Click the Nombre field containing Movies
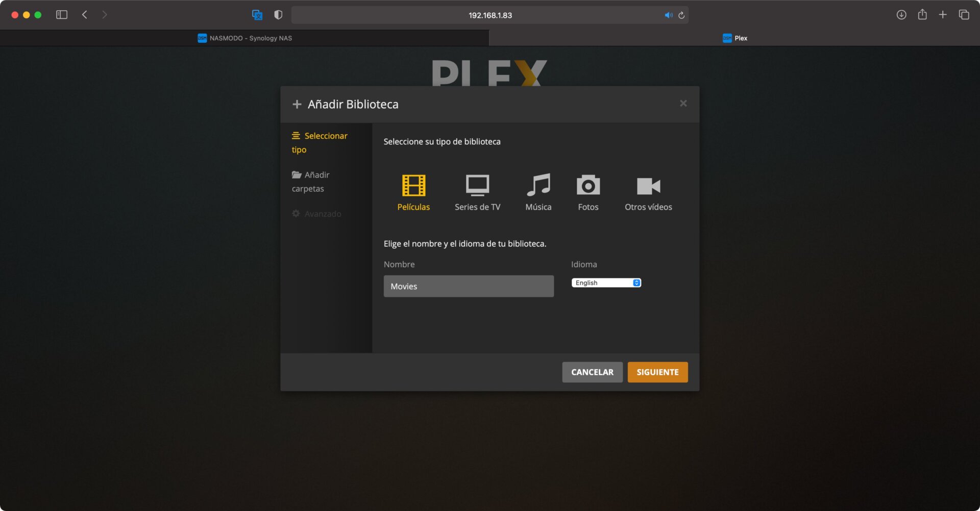Viewport: 980px width, 511px height. point(468,287)
